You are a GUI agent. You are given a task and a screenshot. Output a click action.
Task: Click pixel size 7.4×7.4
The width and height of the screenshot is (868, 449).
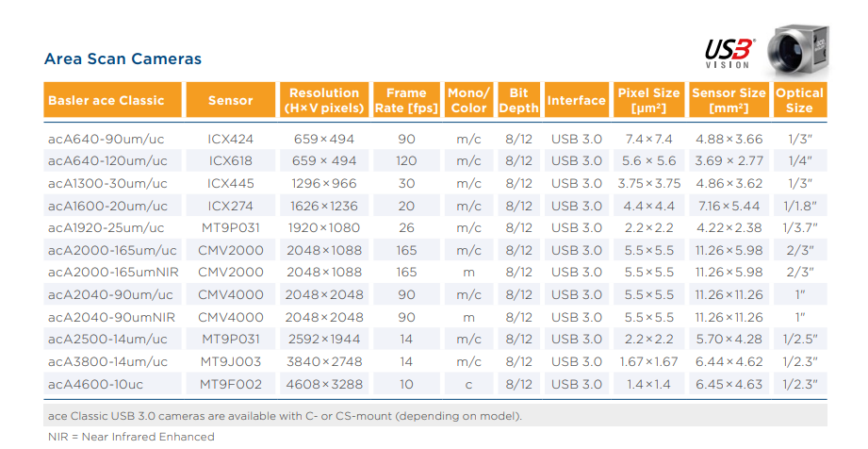[x=648, y=140]
